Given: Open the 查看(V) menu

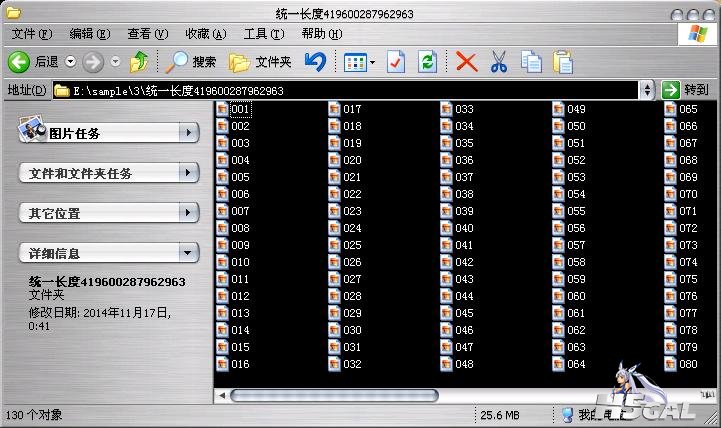Looking at the screenshot, I should click(148, 34).
